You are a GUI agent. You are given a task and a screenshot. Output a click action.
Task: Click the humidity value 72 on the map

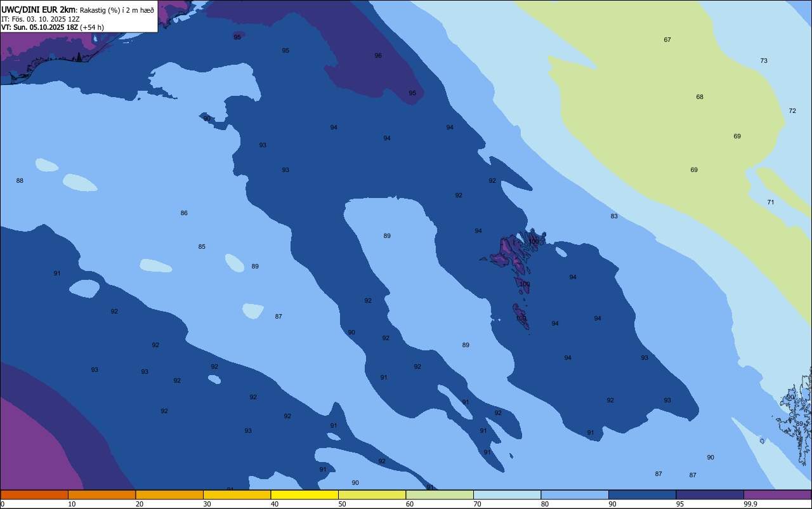[792, 111]
